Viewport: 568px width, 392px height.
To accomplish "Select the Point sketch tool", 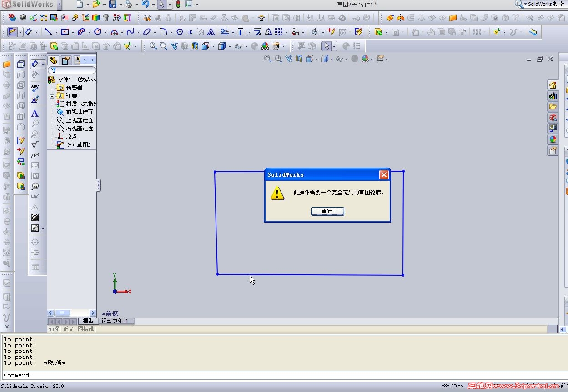I will pos(190,32).
